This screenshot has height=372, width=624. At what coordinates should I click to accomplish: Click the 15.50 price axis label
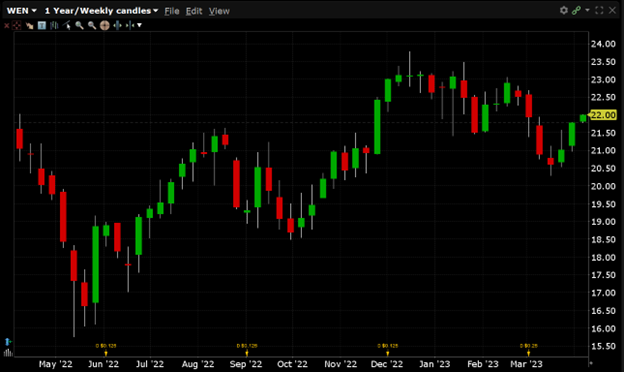(603, 347)
